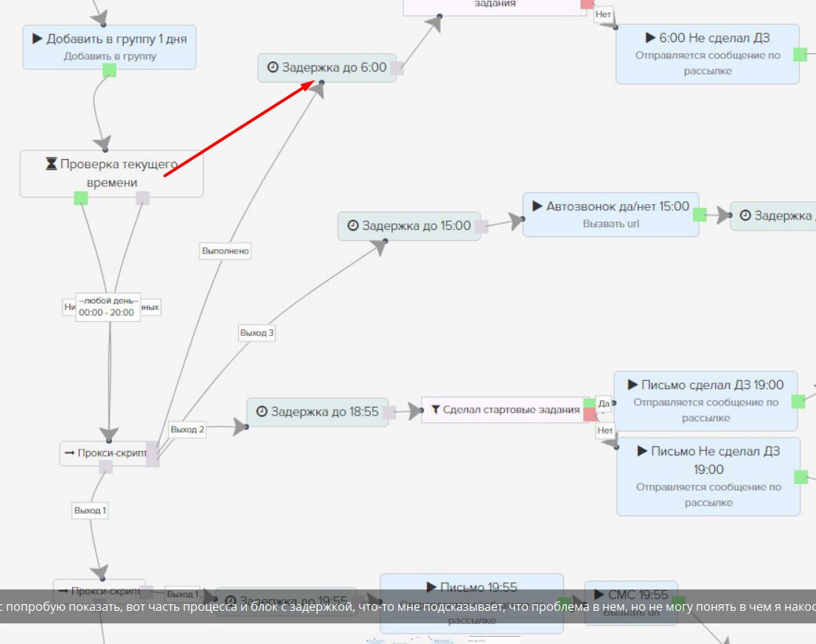
Task: Click green connector of 'Письмо Не сделал ДЗ 19:00'
Action: pyautogui.click(x=801, y=477)
